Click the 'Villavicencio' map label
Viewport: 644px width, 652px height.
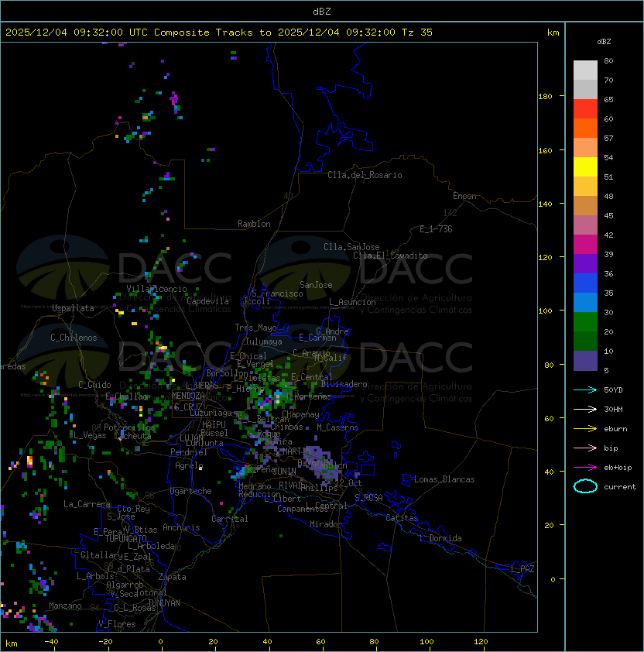pos(156,289)
